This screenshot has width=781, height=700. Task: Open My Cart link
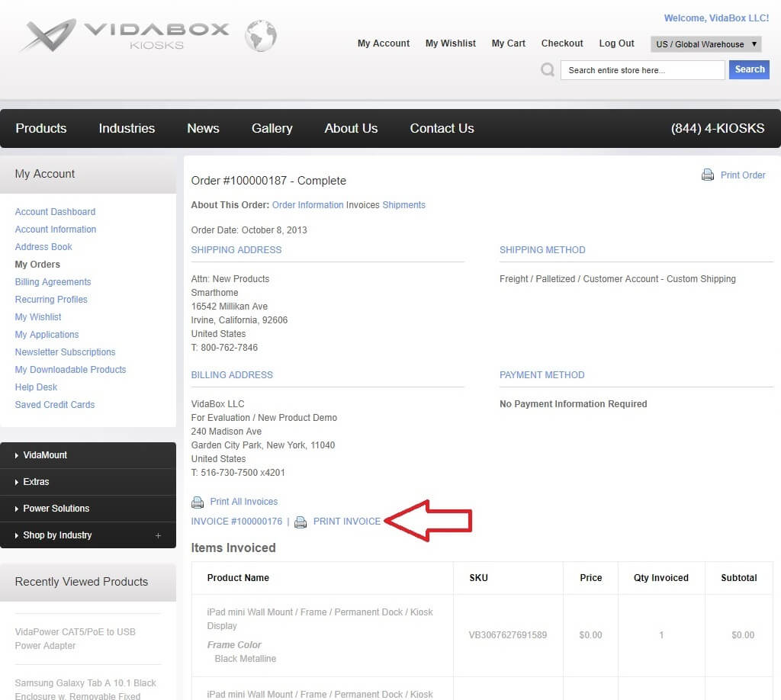click(509, 43)
